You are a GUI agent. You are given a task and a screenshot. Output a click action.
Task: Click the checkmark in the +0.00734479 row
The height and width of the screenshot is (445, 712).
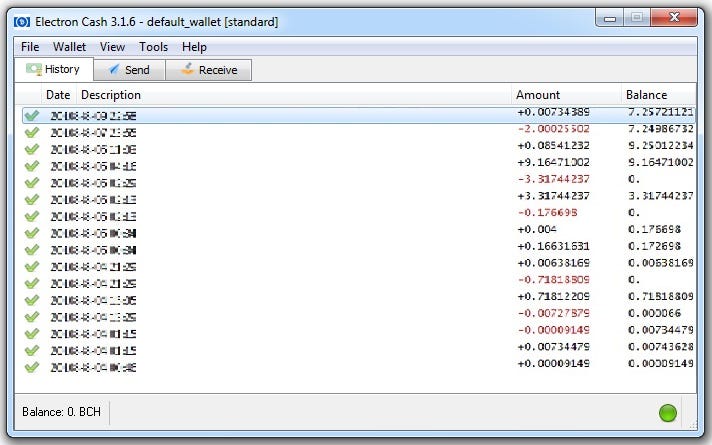click(x=31, y=351)
